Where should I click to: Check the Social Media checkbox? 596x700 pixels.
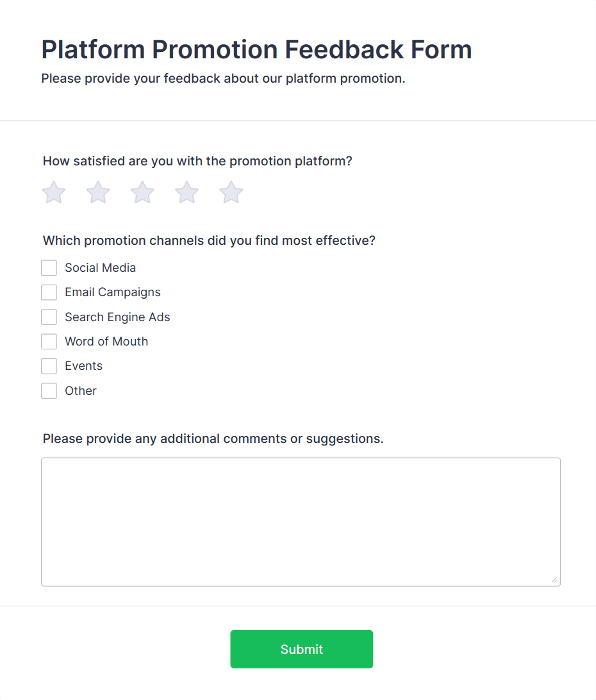click(49, 268)
